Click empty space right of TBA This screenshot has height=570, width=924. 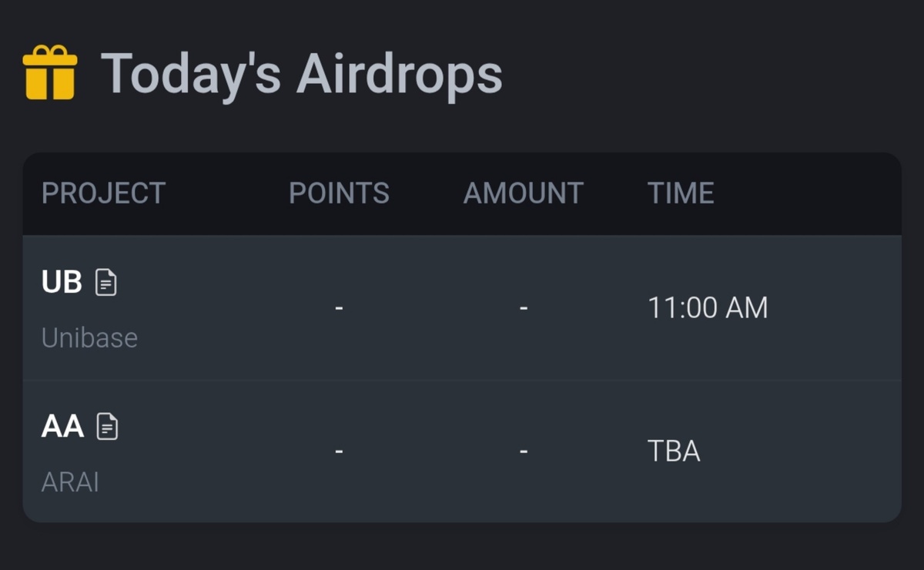point(801,452)
